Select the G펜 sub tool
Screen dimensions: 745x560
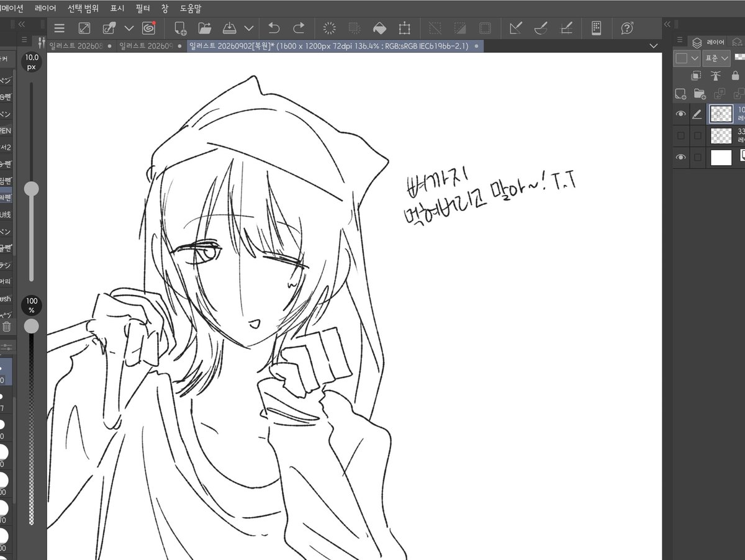click(5, 97)
